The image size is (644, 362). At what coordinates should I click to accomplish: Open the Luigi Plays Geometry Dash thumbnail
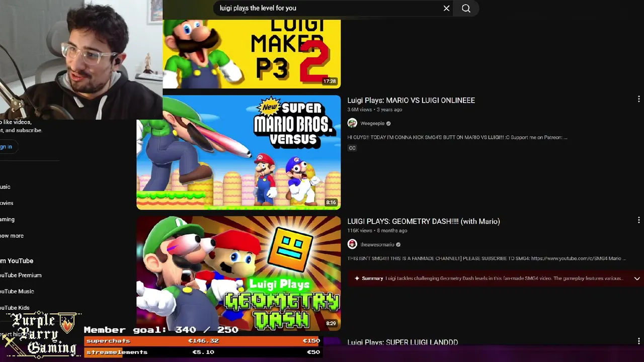click(x=238, y=274)
